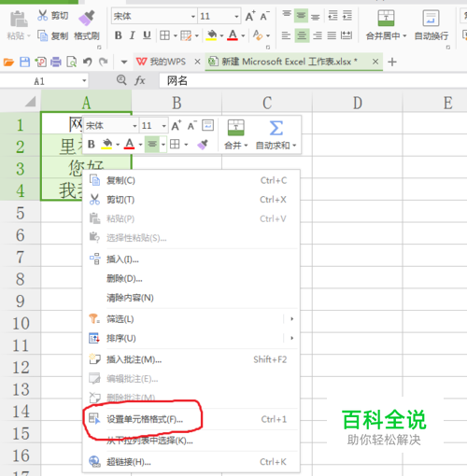This screenshot has width=467, height=476.
Task: Align text left in ribbon
Action: pos(286,35)
